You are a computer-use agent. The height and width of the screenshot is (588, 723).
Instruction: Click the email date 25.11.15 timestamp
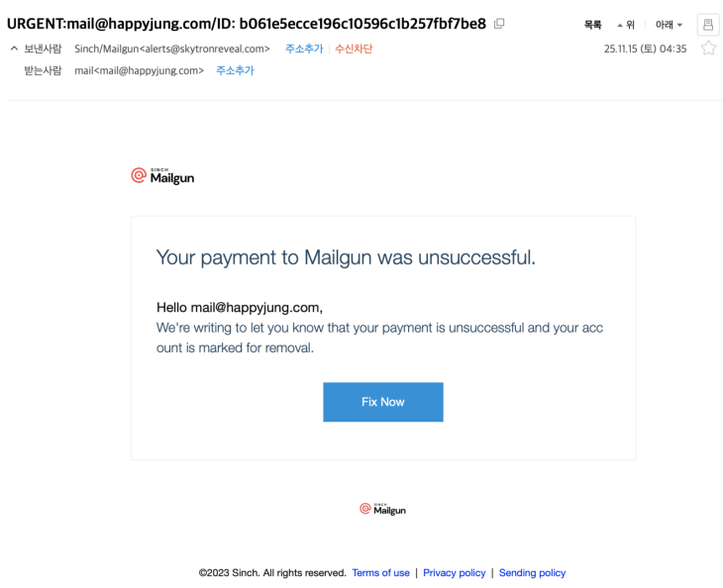[645, 49]
